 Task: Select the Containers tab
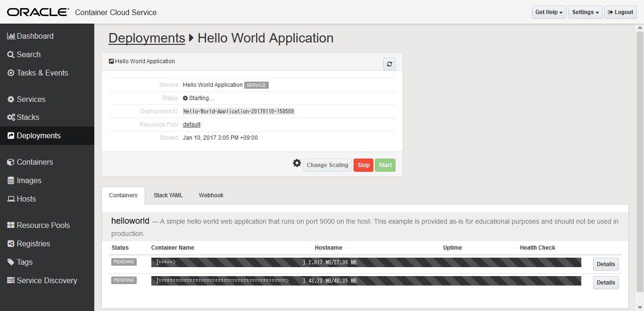click(x=124, y=195)
